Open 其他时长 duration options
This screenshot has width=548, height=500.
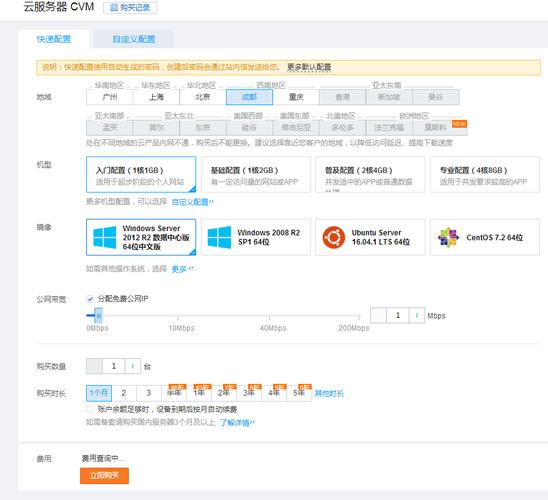[x=329, y=393]
